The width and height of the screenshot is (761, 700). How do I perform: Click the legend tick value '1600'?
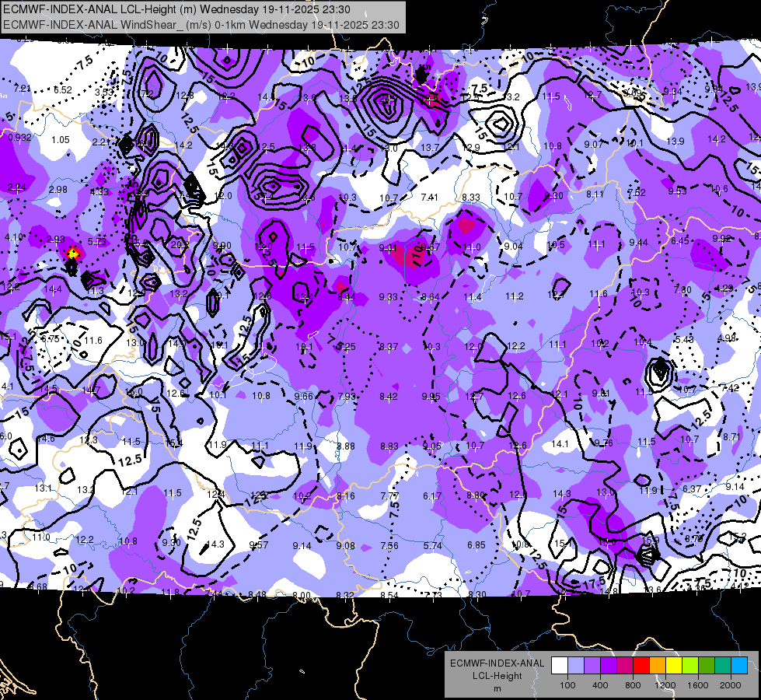click(x=697, y=685)
